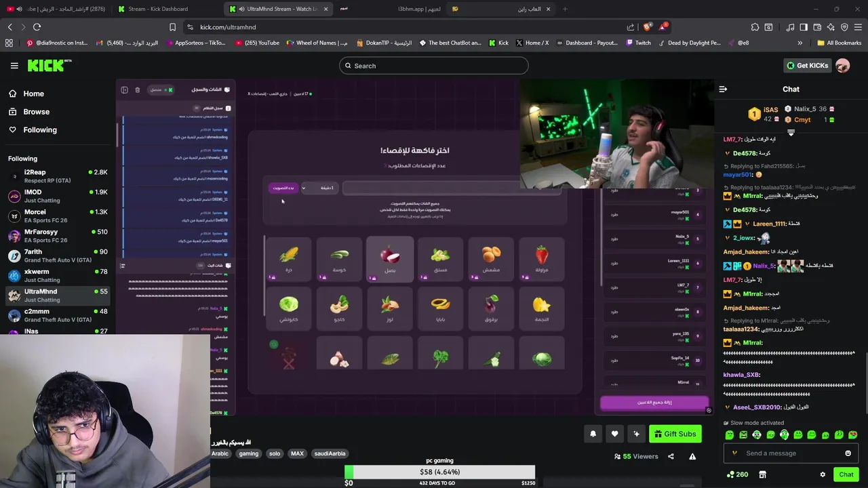The width and height of the screenshot is (868, 488).
Task: Open the All Bookmarks folder
Action: pyautogui.click(x=839, y=43)
